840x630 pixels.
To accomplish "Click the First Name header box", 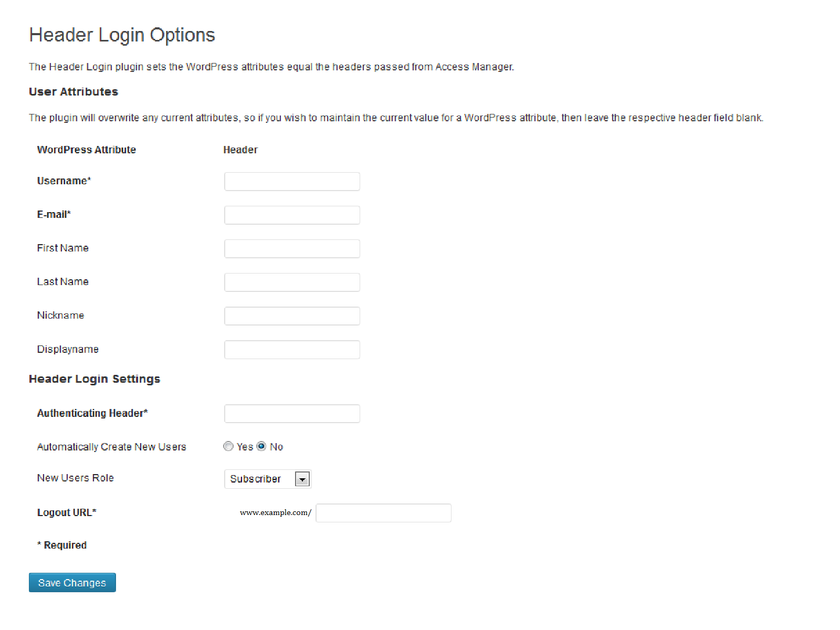I will click(291, 248).
